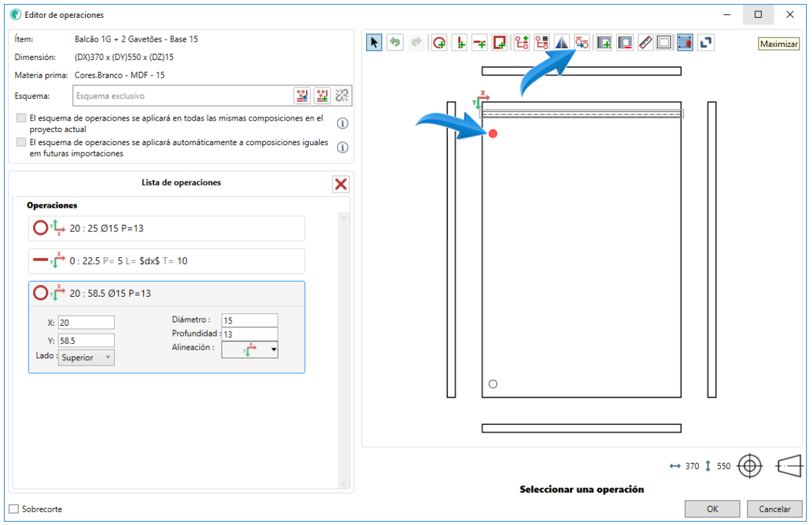This screenshot has width=812, height=525.
Task: Select operation 20 ; 25 Ø15 P=13
Action: point(166,228)
